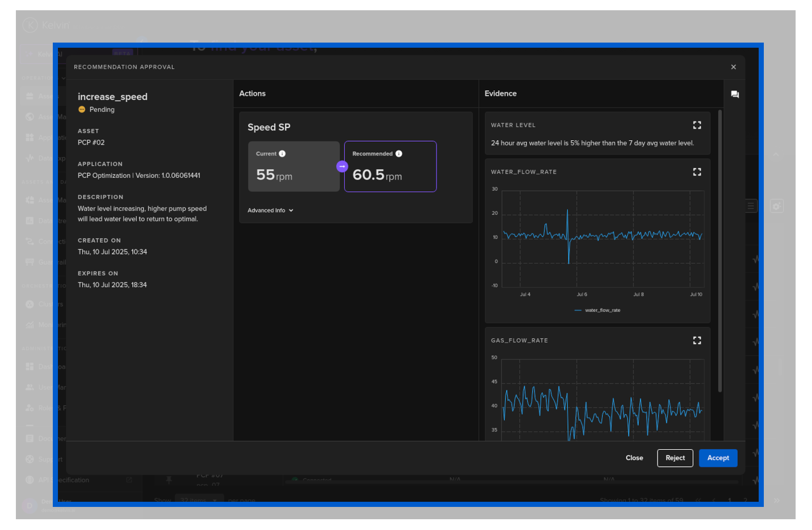
Task: Click the info icon beside Recommended
Action: click(399, 154)
